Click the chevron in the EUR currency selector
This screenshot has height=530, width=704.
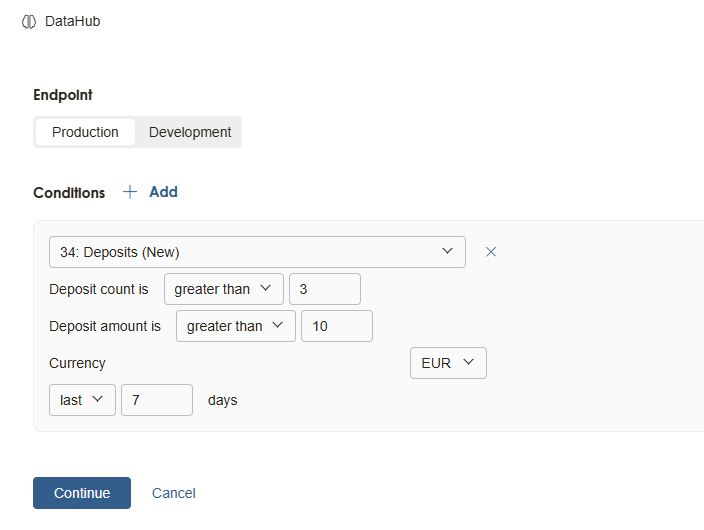point(468,362)
